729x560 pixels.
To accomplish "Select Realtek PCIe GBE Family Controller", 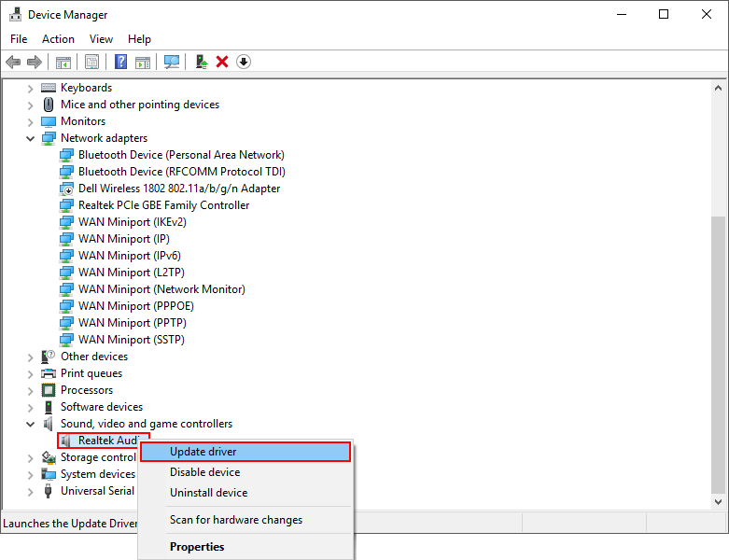I will click(x=163, y=205).
